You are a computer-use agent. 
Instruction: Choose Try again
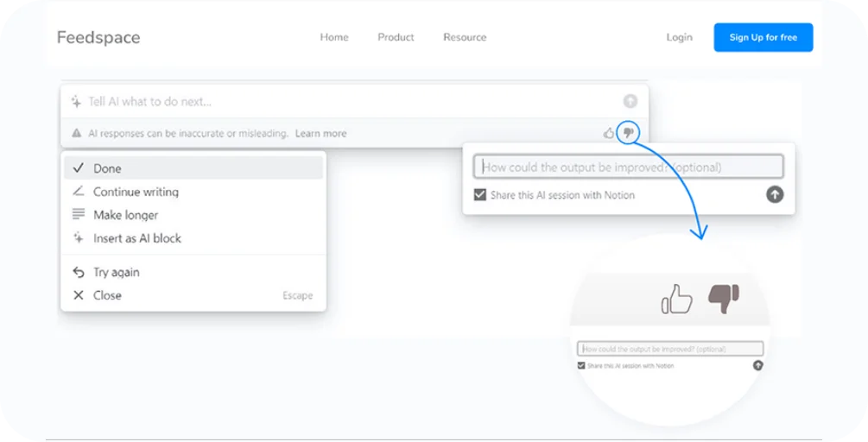(x=193, y=272)
